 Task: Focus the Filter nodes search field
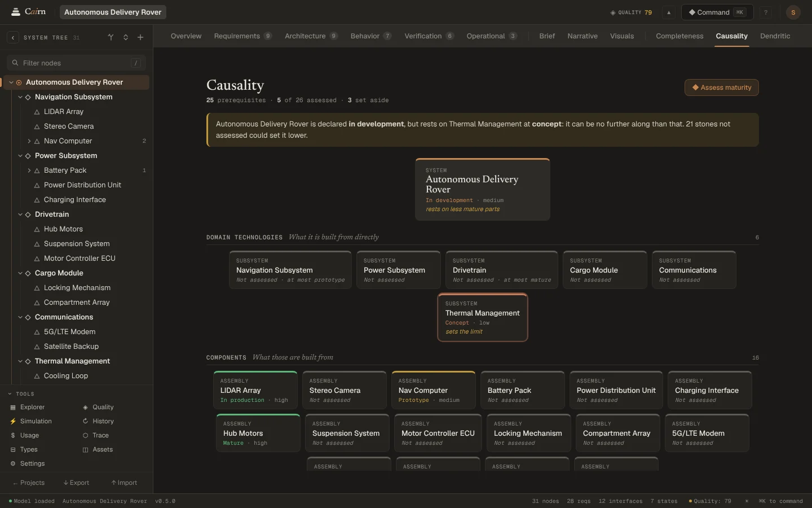coord(76,63)
